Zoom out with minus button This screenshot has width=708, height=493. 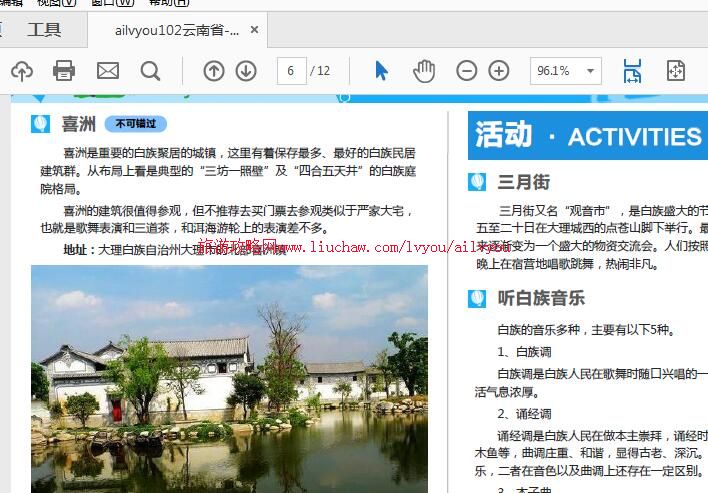466,70
